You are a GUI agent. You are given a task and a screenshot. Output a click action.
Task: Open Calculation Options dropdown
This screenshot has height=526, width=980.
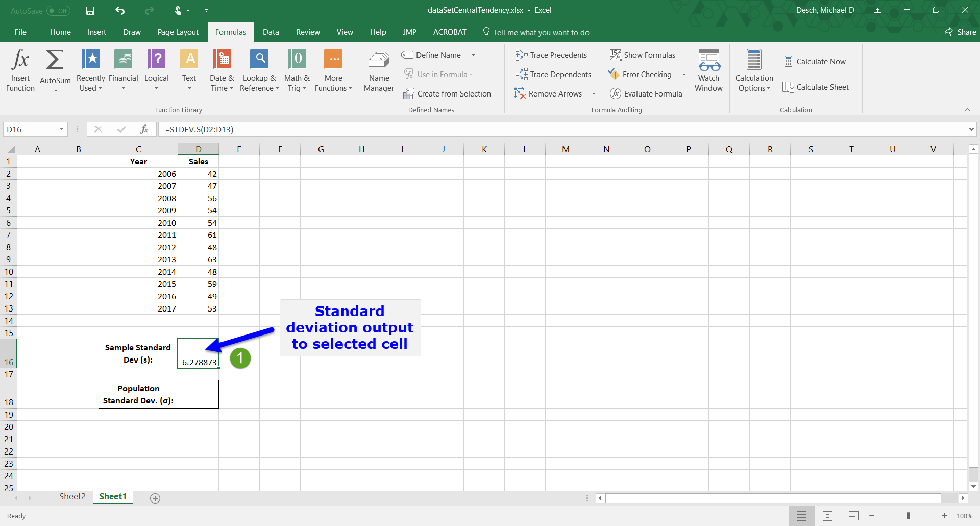[x=754, y=71]
